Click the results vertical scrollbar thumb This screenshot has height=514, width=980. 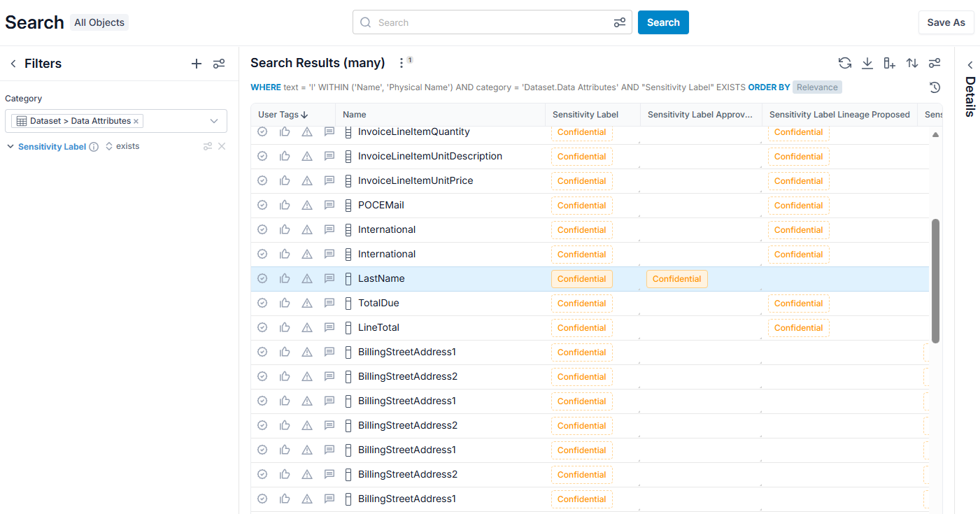coord(936,281)
